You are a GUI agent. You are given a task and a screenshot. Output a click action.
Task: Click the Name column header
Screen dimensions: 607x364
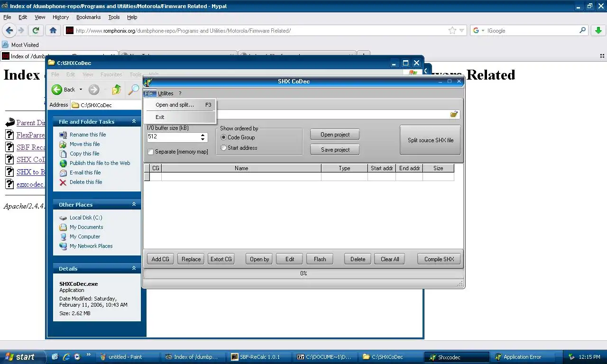click(241, 168)
